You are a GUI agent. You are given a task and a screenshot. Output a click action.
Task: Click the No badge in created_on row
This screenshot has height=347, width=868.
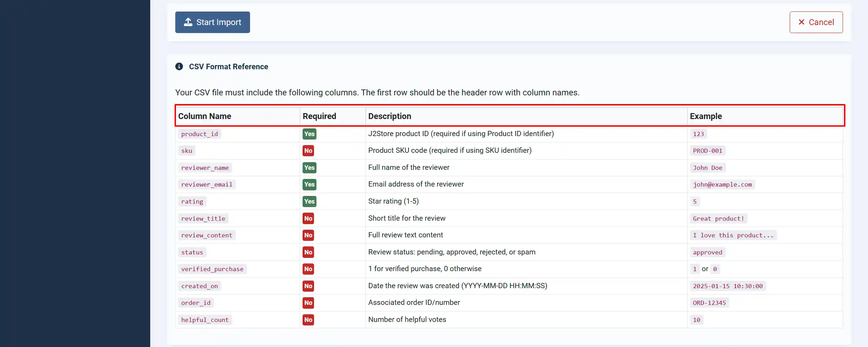point(308,286)
